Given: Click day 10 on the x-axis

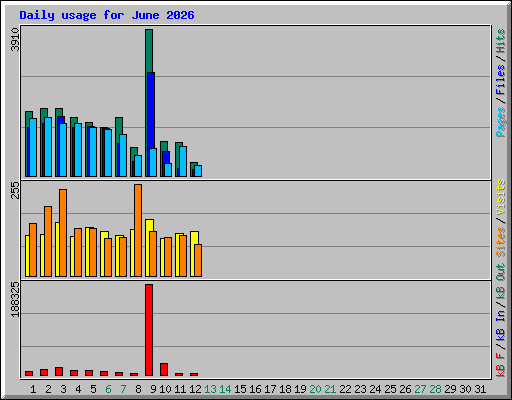Looking at the screenshot, I should coord(165,389).
